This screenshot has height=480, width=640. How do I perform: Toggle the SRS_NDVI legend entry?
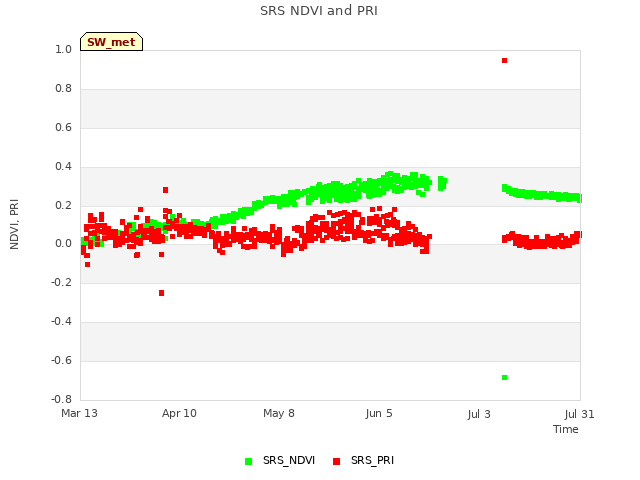tap(280, 460)
